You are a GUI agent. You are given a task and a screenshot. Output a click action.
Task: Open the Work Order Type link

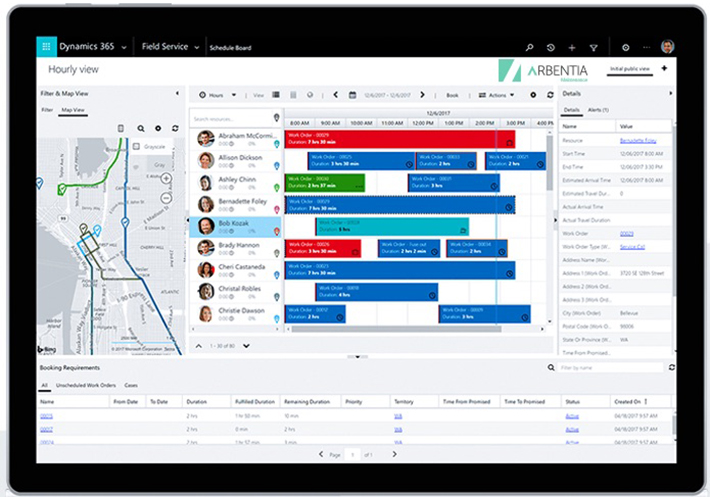pos(632,247)
